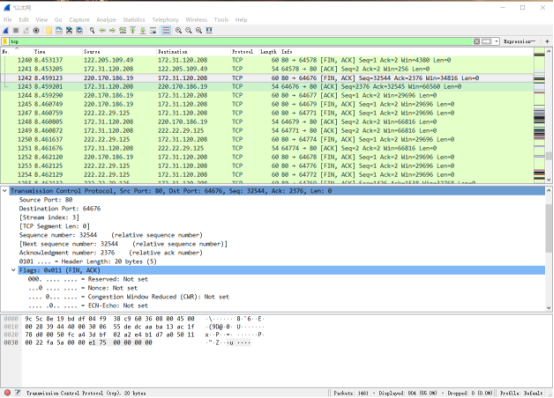Open the Help menu
Viewport: 554px width, 398px height.
(241, 20)
